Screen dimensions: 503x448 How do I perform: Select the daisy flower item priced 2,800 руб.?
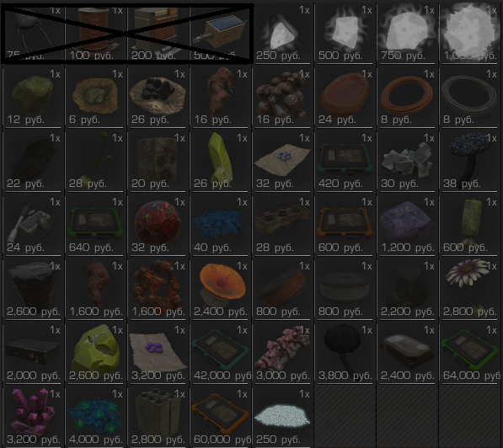470,289
